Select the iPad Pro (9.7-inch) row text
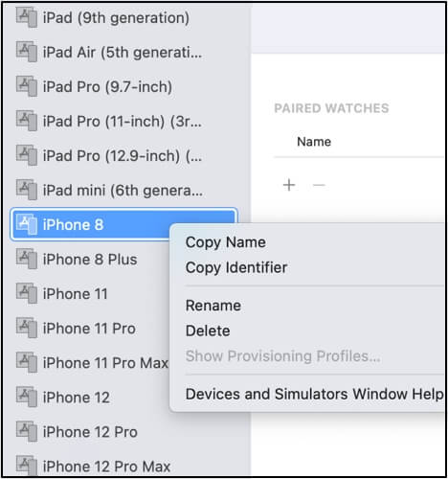Image resolution: width=448 pixels, height=479 pixels. 107,87
